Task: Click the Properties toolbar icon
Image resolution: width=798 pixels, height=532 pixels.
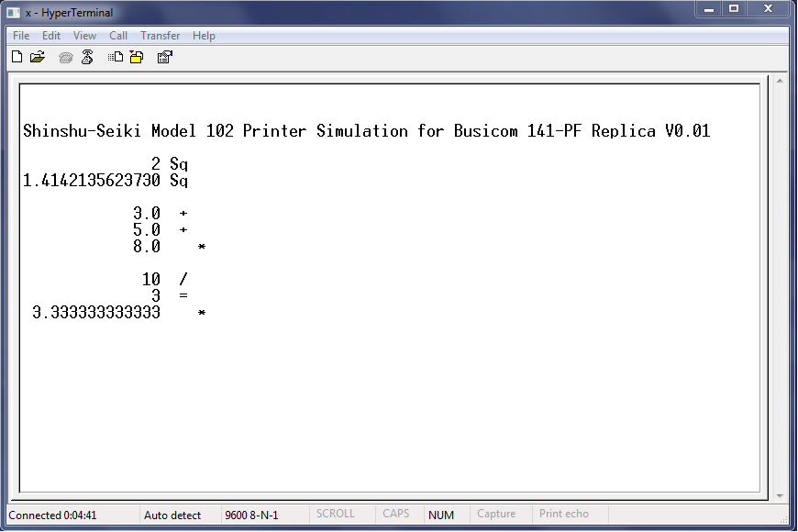Action: (x=164, y=57)
